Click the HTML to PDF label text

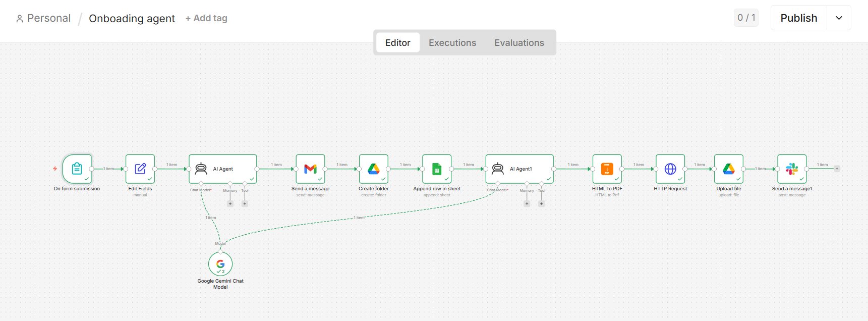click(607, 189)
